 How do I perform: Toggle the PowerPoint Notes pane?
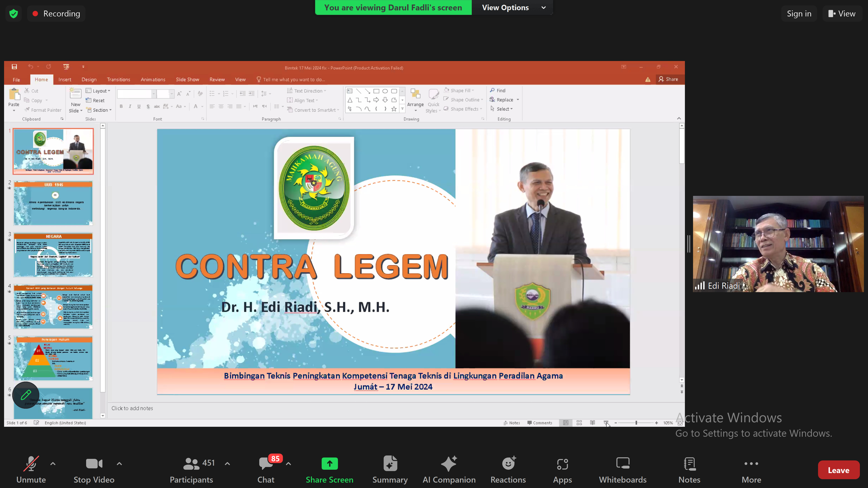[512, 423]
